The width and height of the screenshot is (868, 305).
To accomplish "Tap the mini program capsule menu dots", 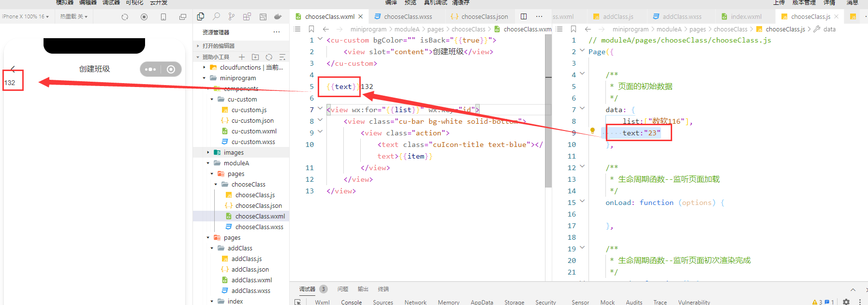I will [150, 69].
